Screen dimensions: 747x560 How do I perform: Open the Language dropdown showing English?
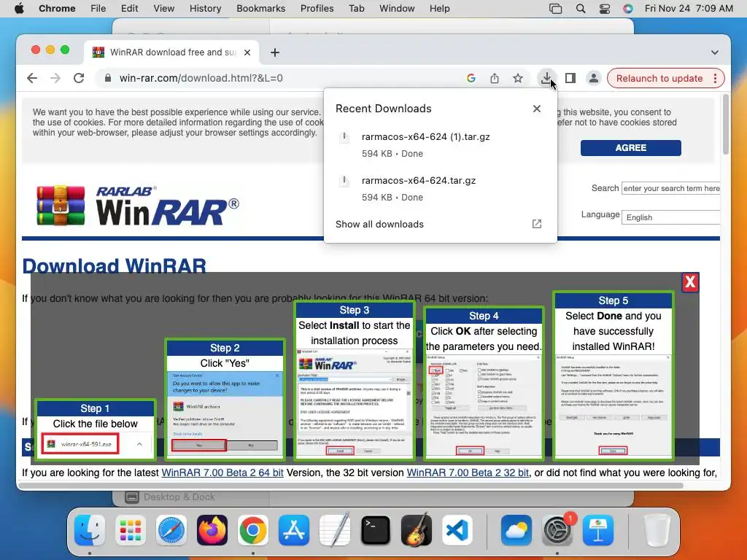point(671,217)
